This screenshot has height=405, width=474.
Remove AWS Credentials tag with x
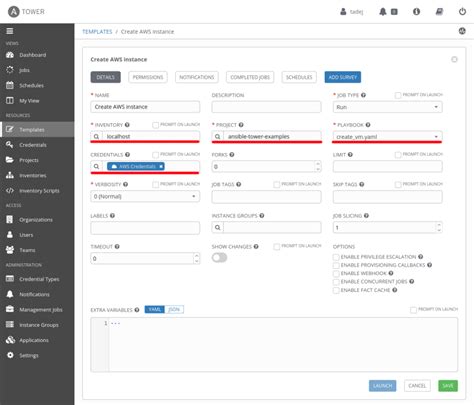161,166
